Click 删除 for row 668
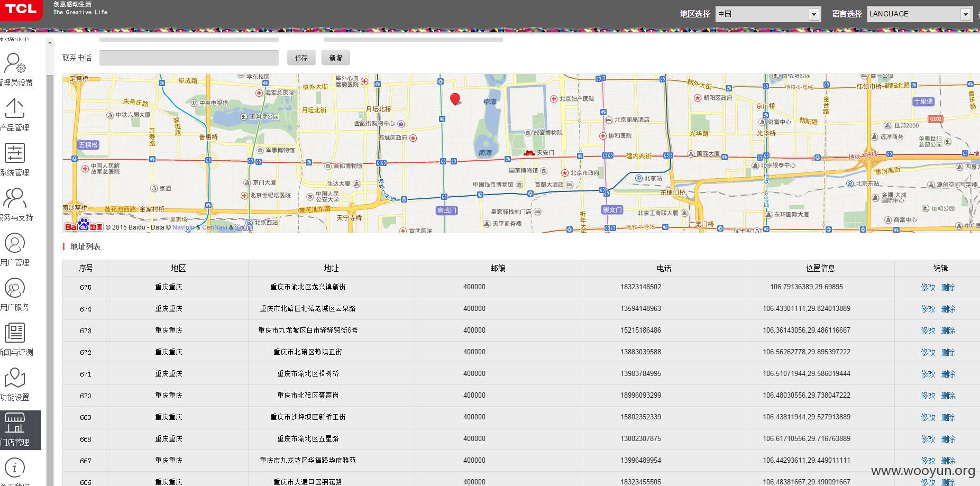 coord(948,439)
